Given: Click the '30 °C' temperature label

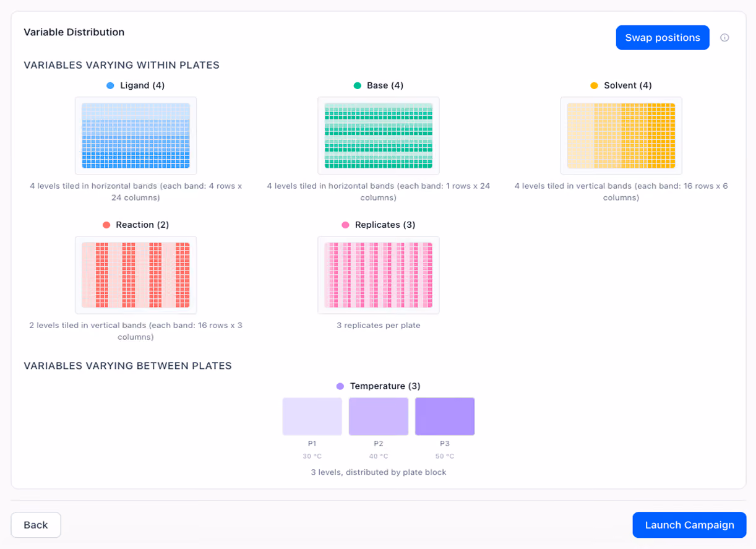Looking at the screenshot, I should pyautogui.click(x=312, y=457).
